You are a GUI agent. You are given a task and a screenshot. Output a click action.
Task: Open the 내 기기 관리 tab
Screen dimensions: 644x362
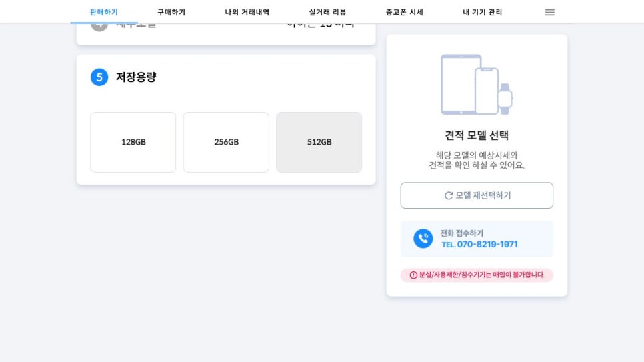click(482, 12)
